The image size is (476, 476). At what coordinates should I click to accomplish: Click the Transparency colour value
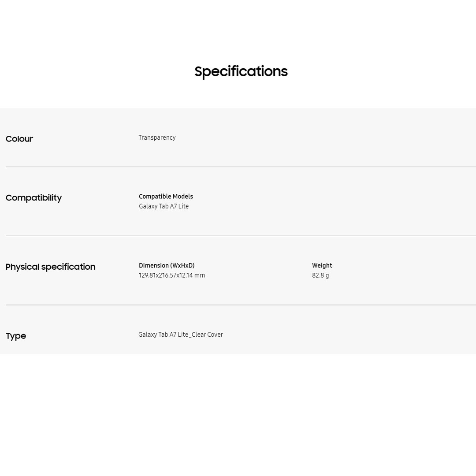tap(157, 138)
